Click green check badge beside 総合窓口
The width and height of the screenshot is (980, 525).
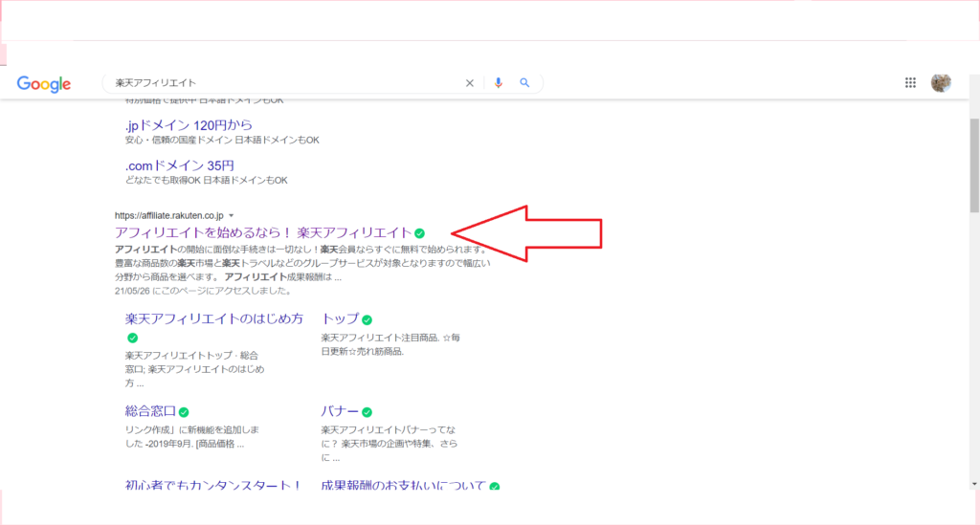coord(184,412)
